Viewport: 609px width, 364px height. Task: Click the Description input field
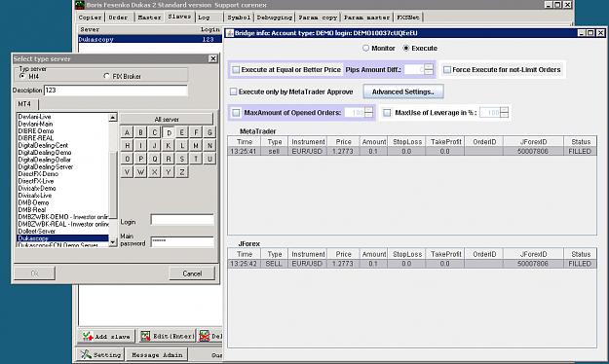[x=116, y=91]
